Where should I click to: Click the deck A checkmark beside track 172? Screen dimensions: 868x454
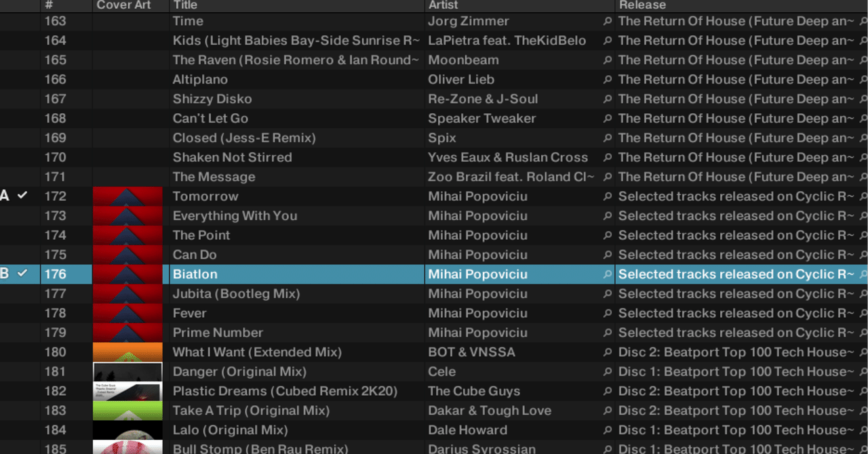(x=22, y=196)
